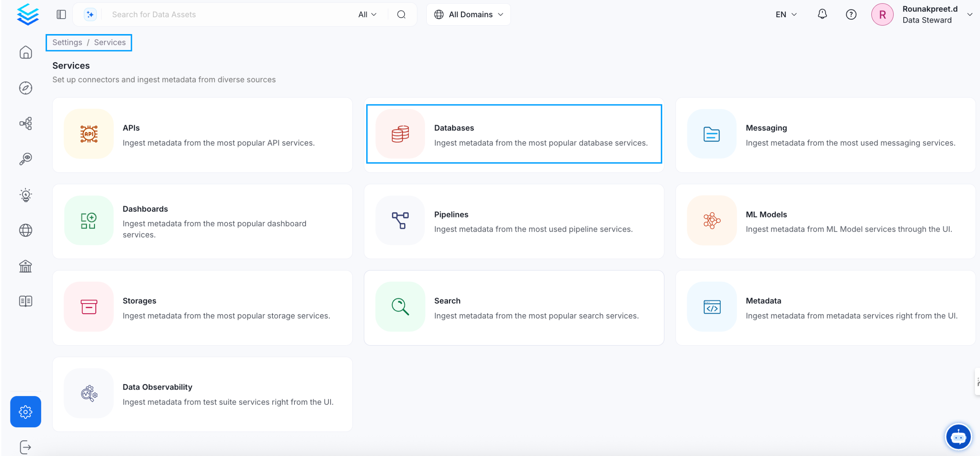Open the Domains globe sidebar item

point(25,230)
